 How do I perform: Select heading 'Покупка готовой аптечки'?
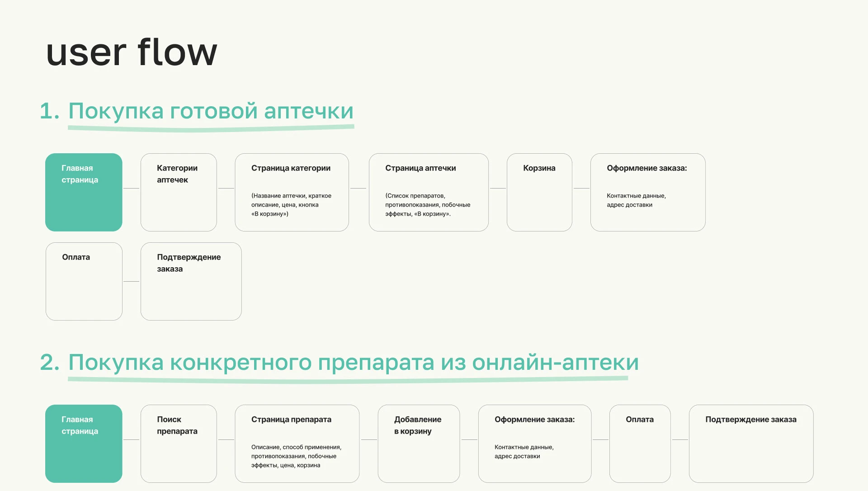[211, 111]
